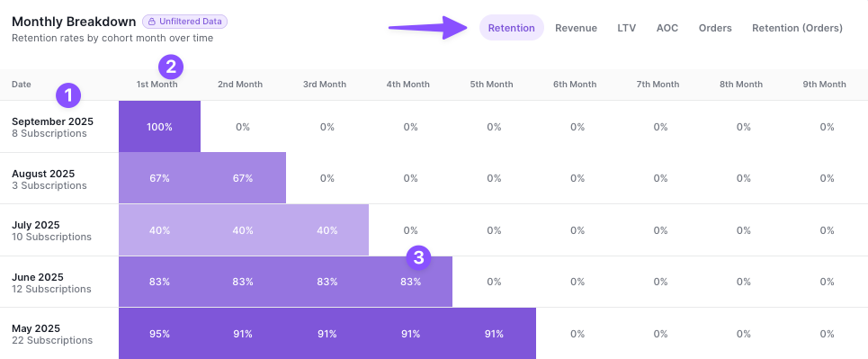Image resolution: width=868 pixels, height=359 pixels.
Task: Switch to the Revenue tab
Action: (x=577, y=28)
